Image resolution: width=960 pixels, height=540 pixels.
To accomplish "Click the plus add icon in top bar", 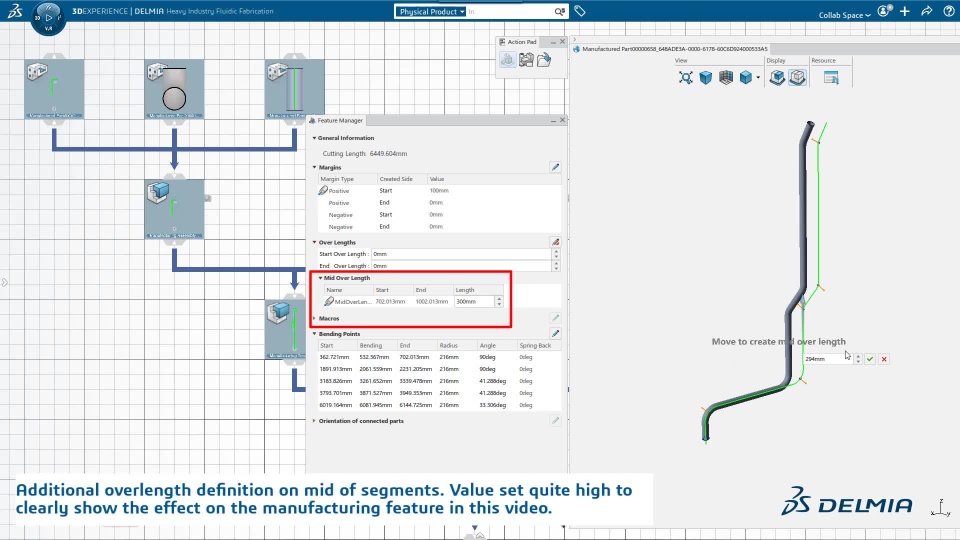I will click(x=905, y=11).
